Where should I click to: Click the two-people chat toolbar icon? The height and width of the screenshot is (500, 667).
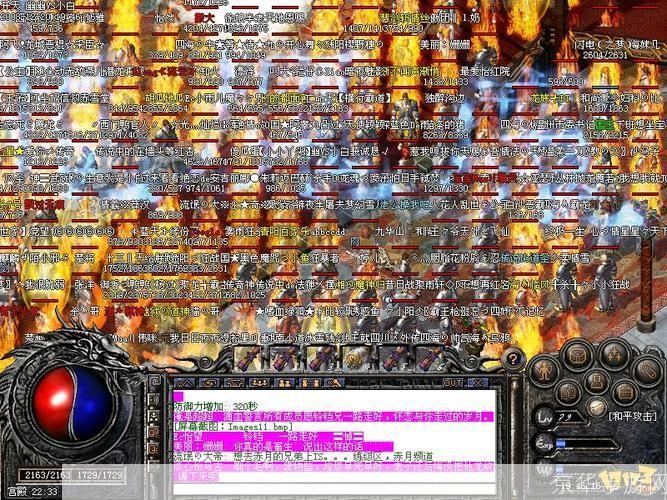[x=285, y=383]
